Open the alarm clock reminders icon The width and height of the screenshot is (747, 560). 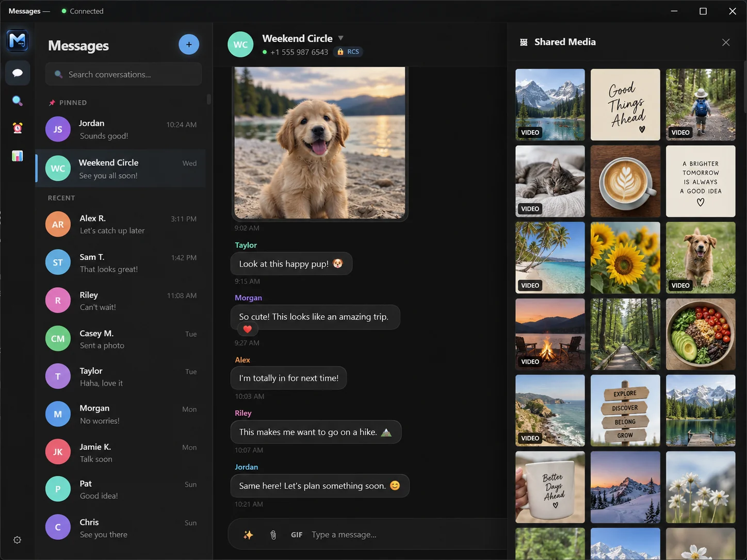click(18, 128)
